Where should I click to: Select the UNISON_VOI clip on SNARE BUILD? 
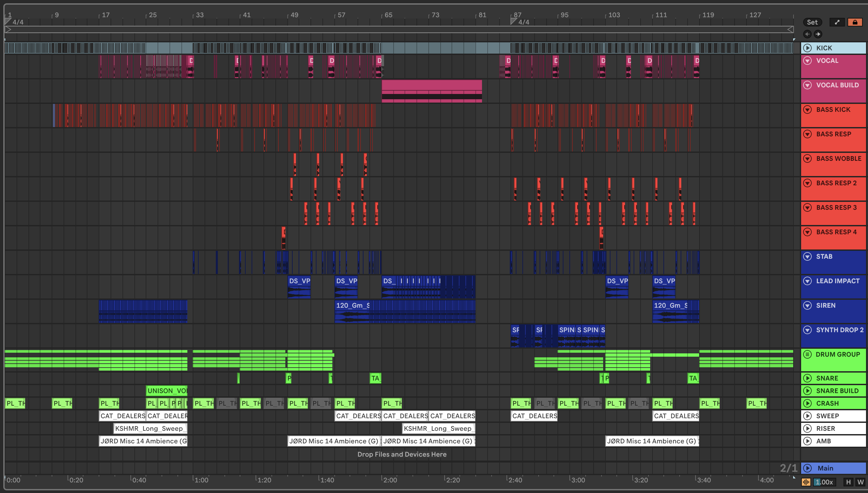(167, 391)
